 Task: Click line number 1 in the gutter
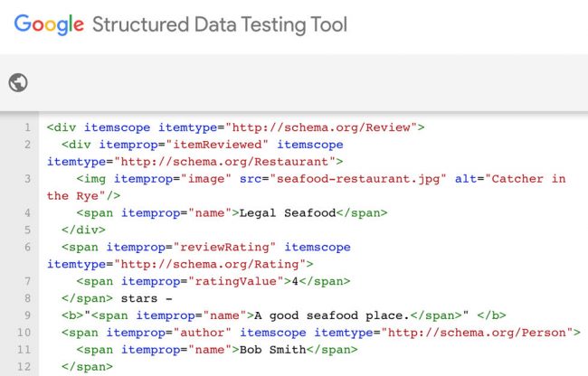27,127
